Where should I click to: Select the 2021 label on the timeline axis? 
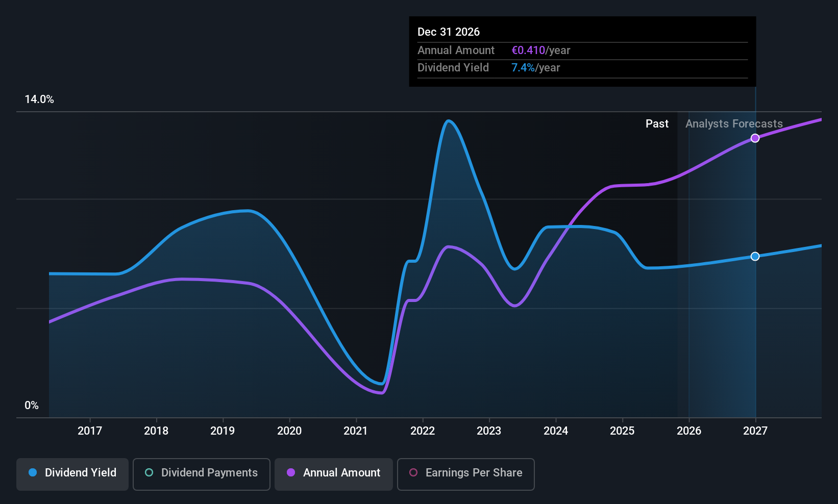click(356, 431)
